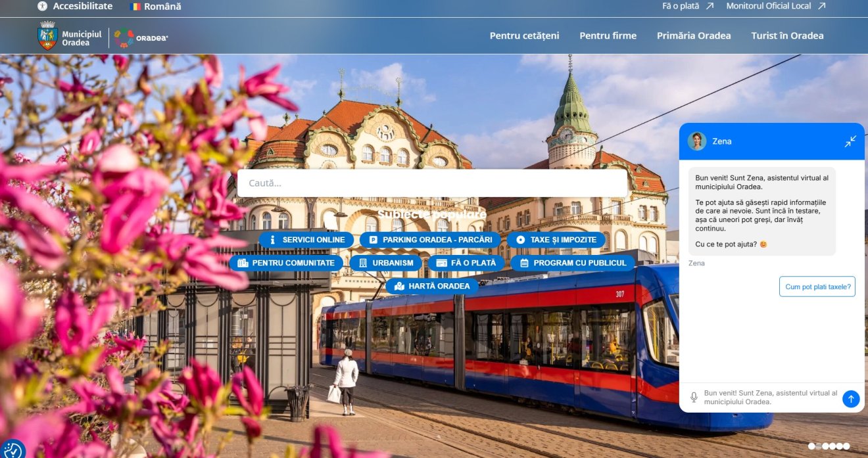Screen dimensions: 868x458
Task: Click Zena's avatar in the chat header
Action: point(696,141)
